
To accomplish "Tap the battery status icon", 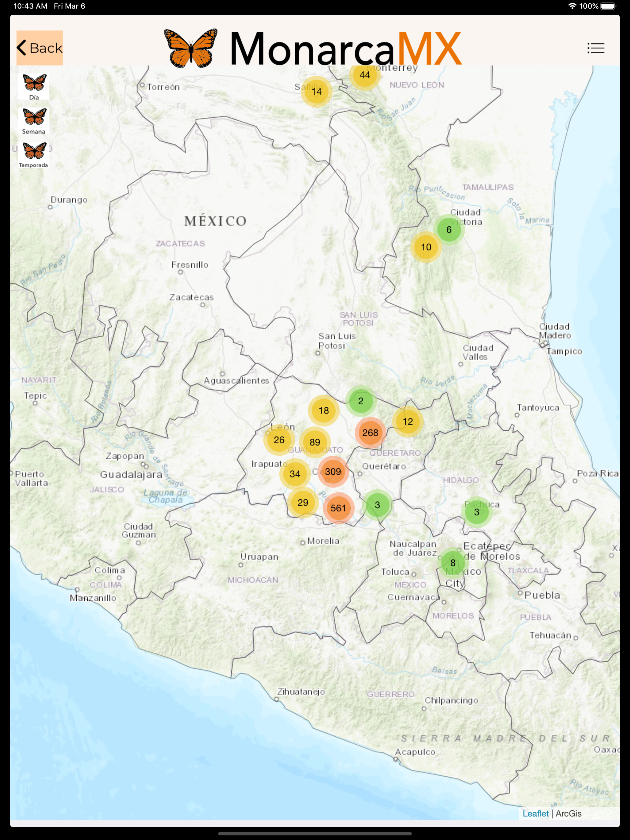I will [x=608, y=6].
